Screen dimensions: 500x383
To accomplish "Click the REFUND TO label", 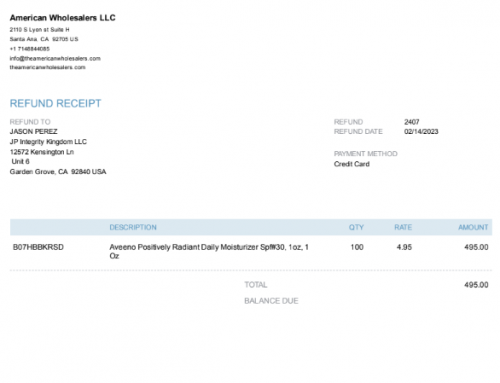I will (30, 122).
